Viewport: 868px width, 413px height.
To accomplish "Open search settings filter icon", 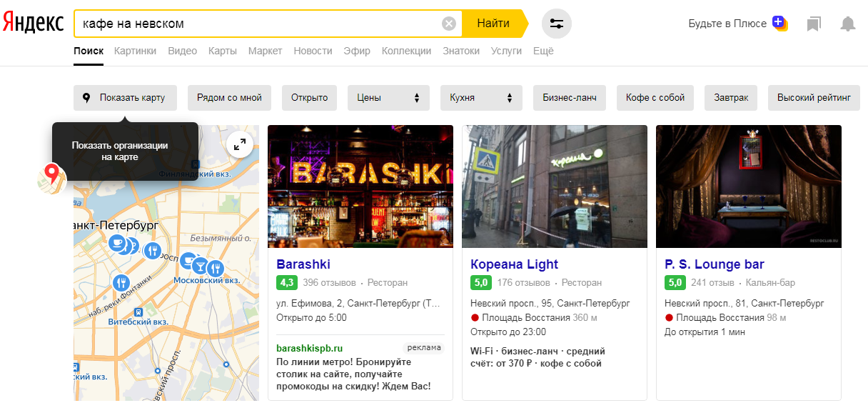I will click(x=557, y=24).
